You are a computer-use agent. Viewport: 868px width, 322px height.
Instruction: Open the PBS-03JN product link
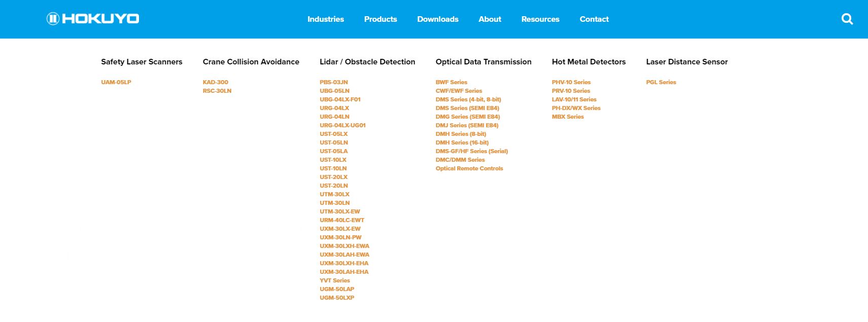click(334, 82)
